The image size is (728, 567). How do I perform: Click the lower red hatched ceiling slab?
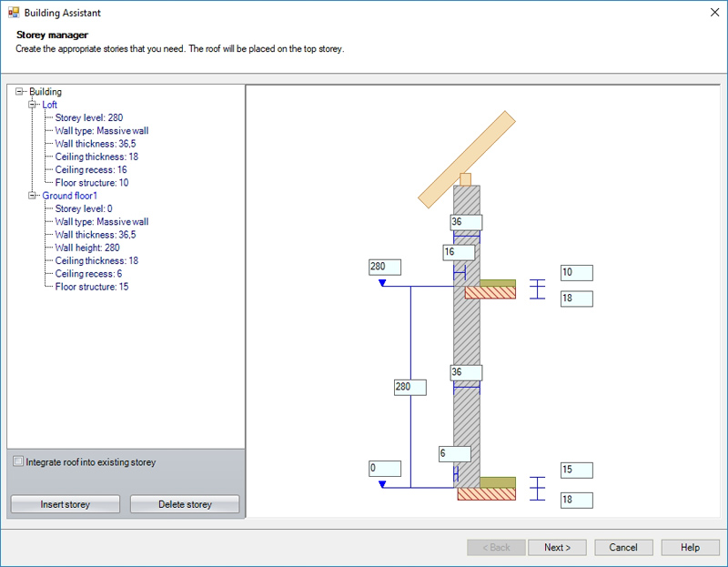(x=486, y=494)
